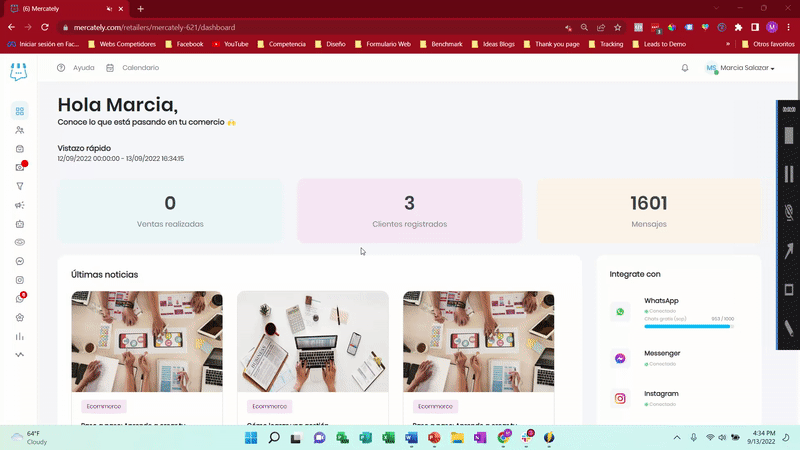Select the dashboard grid icon in sidebar
800x450 pixels.
point(19,111)
